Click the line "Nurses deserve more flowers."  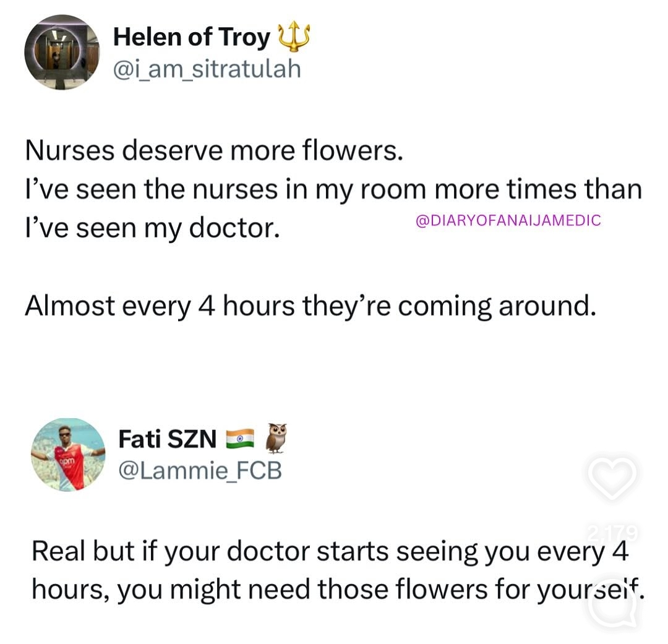214,151
